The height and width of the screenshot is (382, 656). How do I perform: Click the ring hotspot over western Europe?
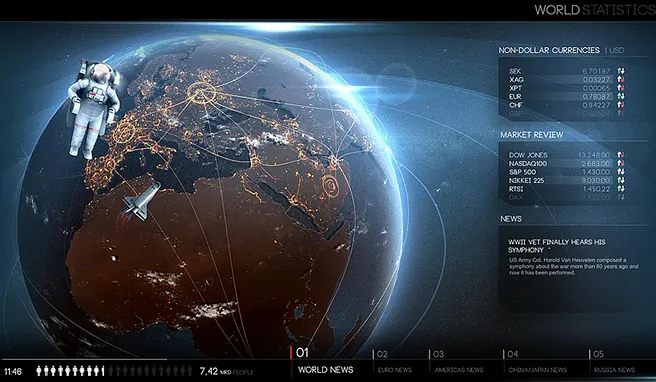(124, 132)
